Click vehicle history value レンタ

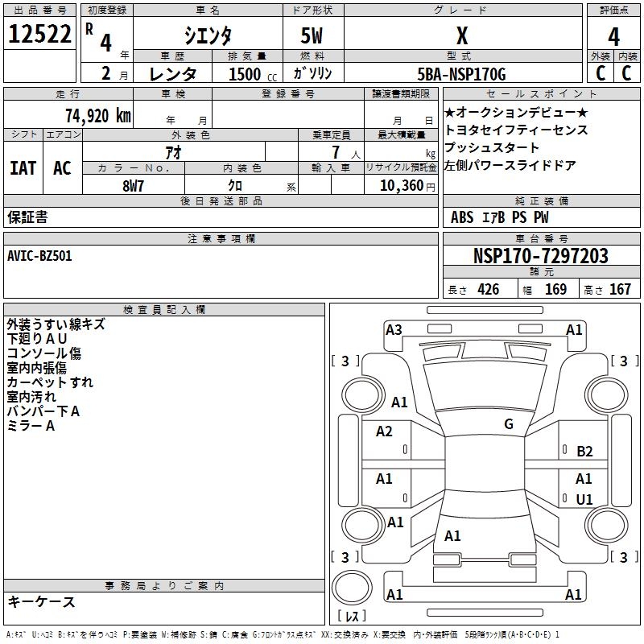173,74
